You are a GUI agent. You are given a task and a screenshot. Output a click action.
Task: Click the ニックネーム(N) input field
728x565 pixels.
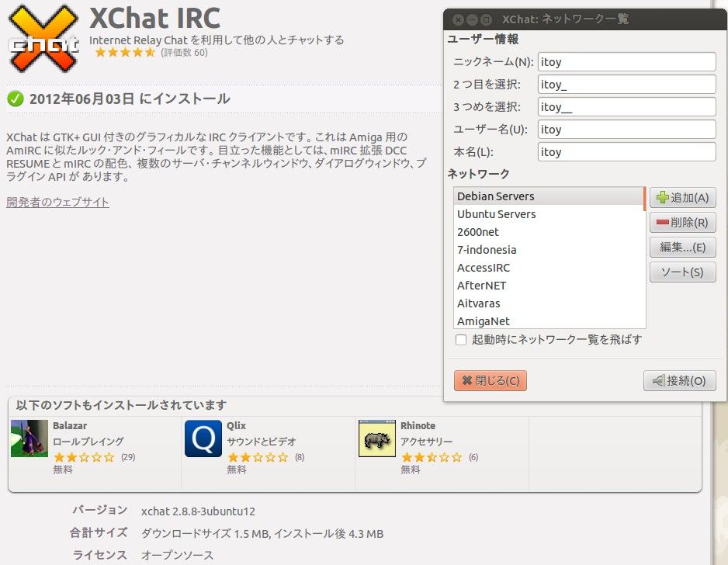[x=627, y=62]
